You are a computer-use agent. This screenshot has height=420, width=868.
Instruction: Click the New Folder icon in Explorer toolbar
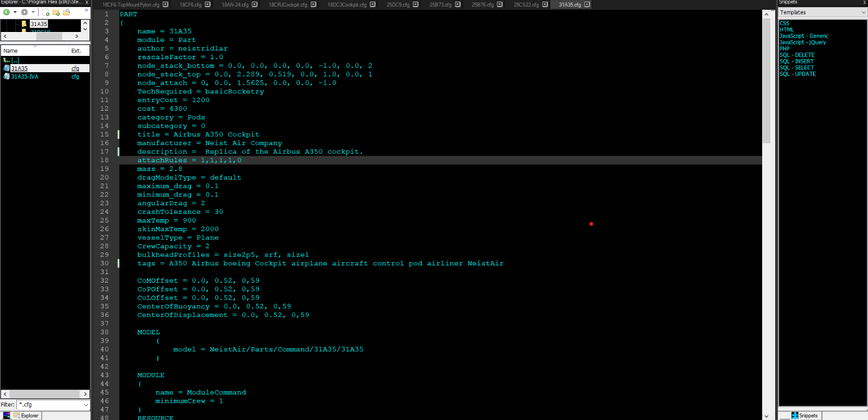click(x=56, y=12)
